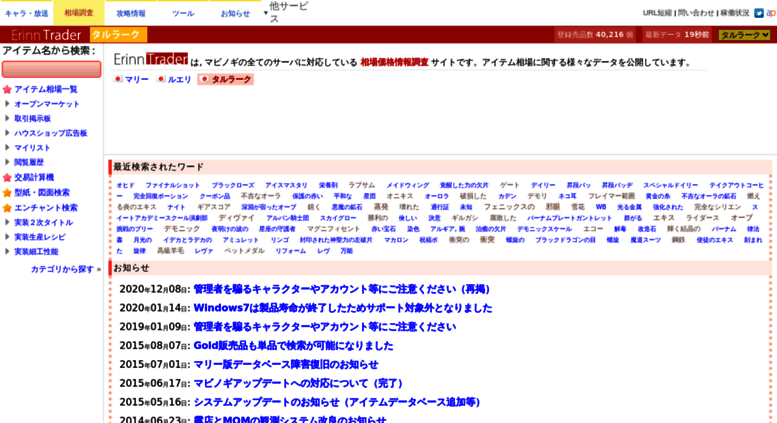This screenshot has height=423, width=777.
Task: Click the star icon beside エンチャント検索
Action: pos(7,208)
